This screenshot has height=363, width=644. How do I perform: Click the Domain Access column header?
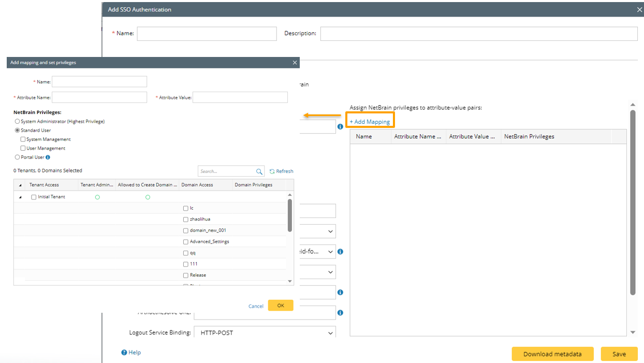[x=197, y=185]
